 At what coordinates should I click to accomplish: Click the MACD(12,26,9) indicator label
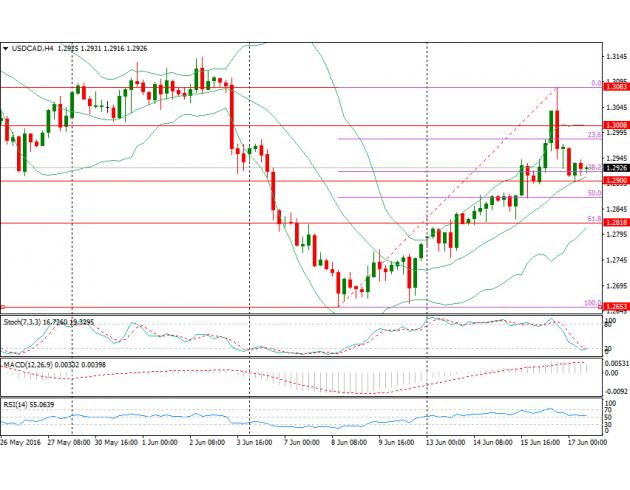[32, 366]
